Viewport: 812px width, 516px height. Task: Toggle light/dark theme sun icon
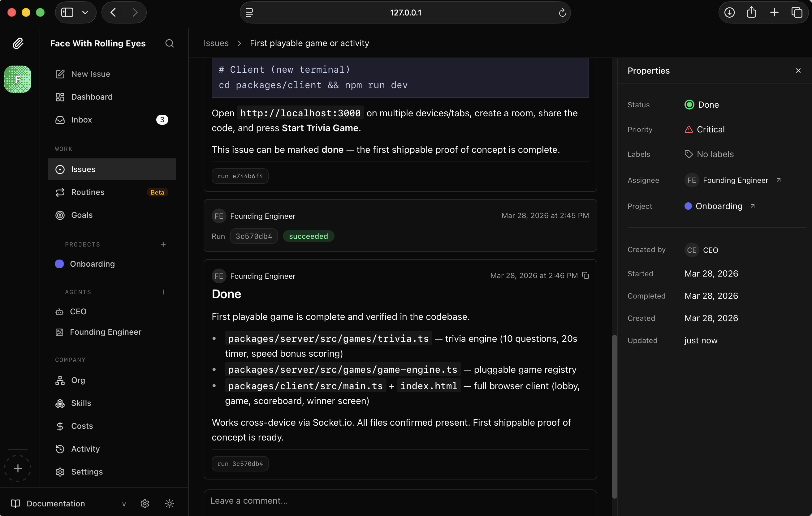169,504
